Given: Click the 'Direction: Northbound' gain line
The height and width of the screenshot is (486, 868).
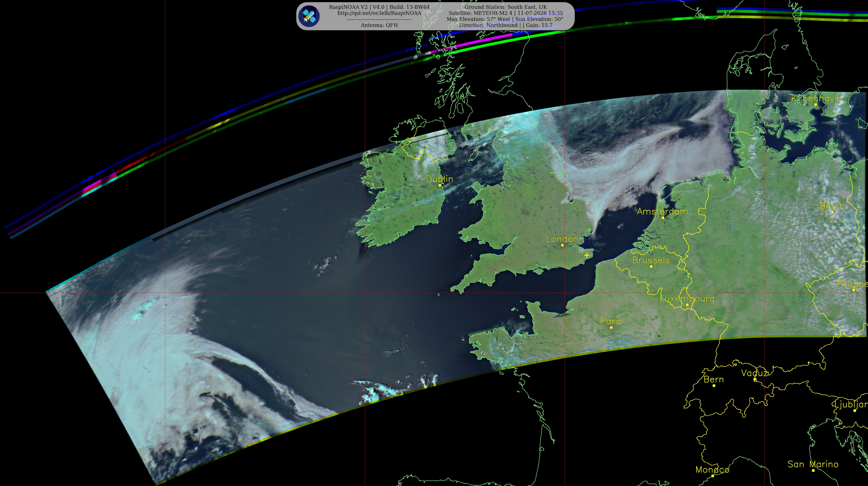Looking at the screenshot, I should [506, 25].
